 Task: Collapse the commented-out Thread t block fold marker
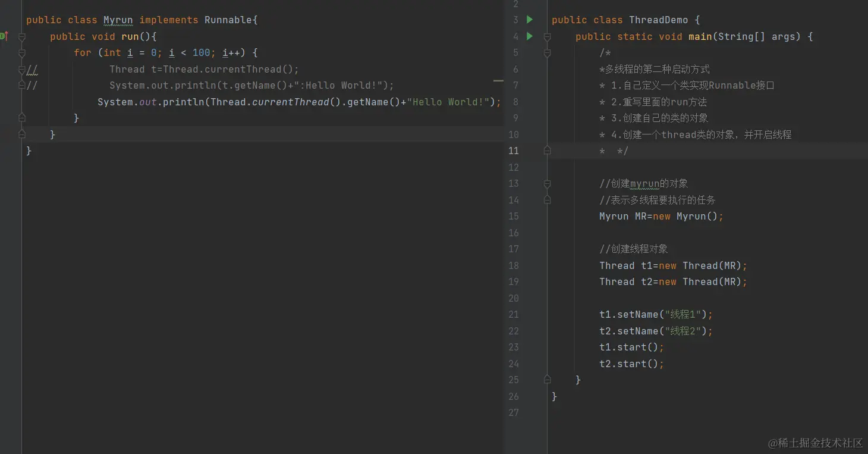coord(22,70)
